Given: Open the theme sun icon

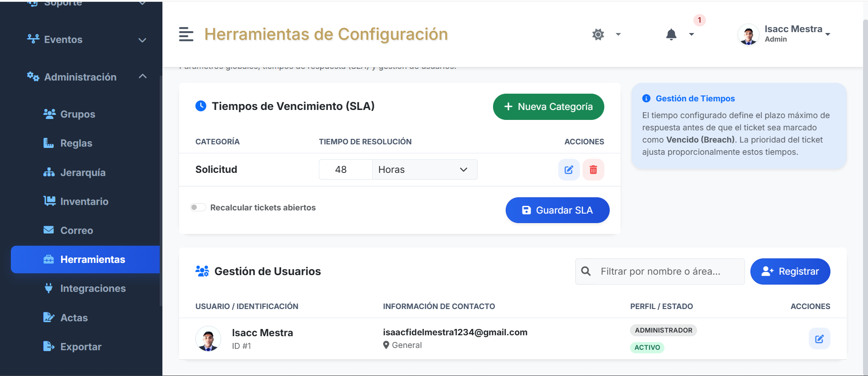Looking at the screenshot, I should (598, 34).
